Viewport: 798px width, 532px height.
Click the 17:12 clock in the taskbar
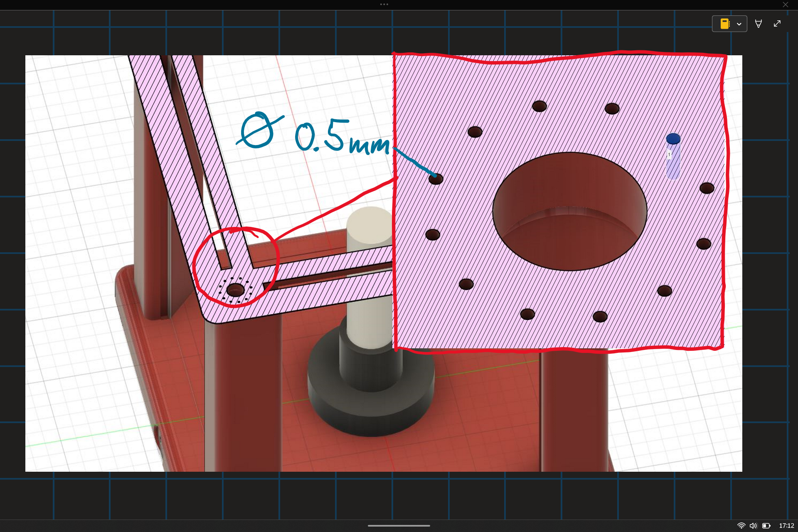[786, 526]
